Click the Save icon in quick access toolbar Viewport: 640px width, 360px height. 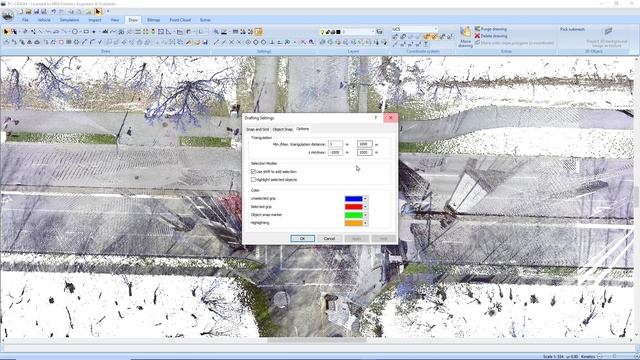coord(36,12)
